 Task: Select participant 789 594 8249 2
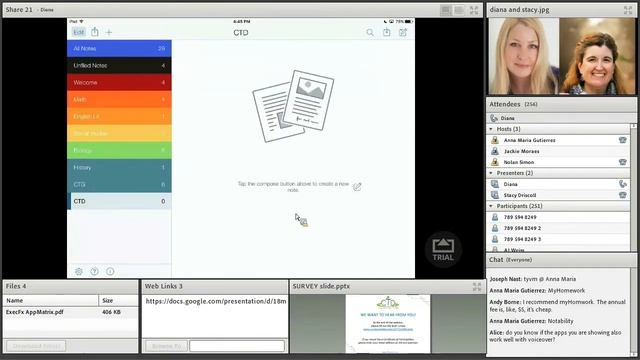point(558,228)
